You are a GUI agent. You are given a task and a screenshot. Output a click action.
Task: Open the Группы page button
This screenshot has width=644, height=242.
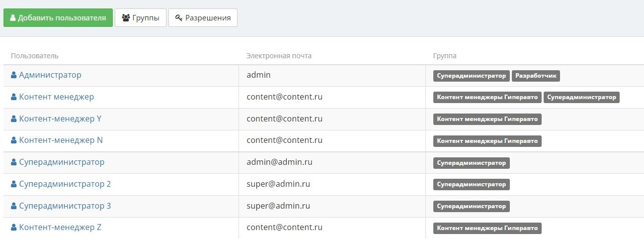pyautogui.click(x=141, y=18)
